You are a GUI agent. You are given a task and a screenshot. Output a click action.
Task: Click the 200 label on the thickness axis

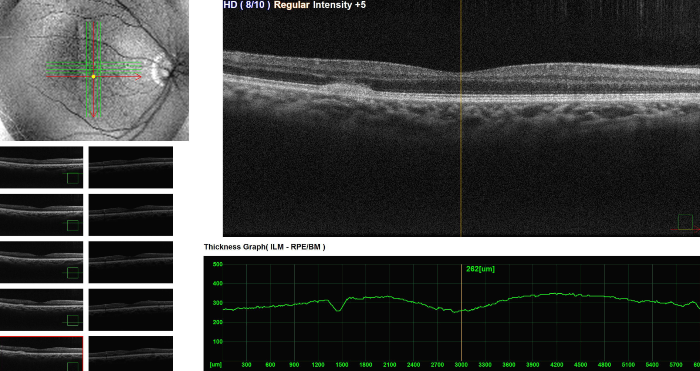[217, 322]
